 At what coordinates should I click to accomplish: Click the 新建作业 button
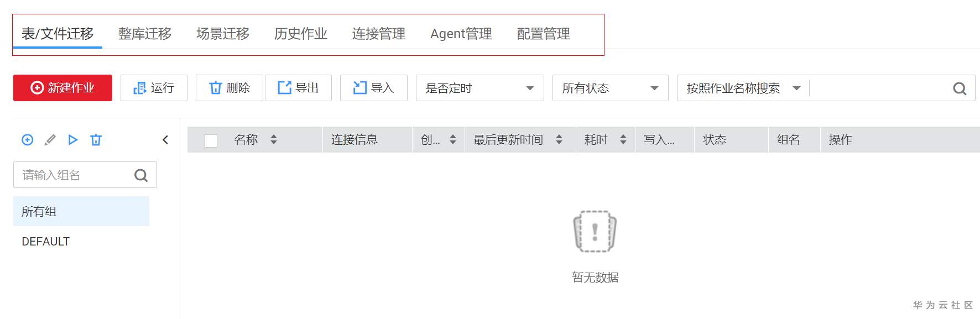(x=62, y=88)
